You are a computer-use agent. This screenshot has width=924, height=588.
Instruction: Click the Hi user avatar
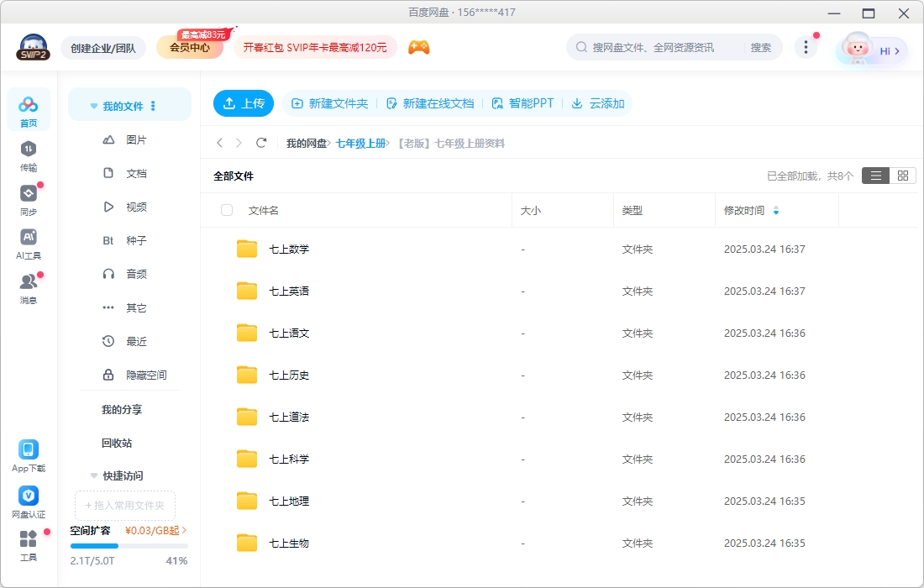pos(871,49)
